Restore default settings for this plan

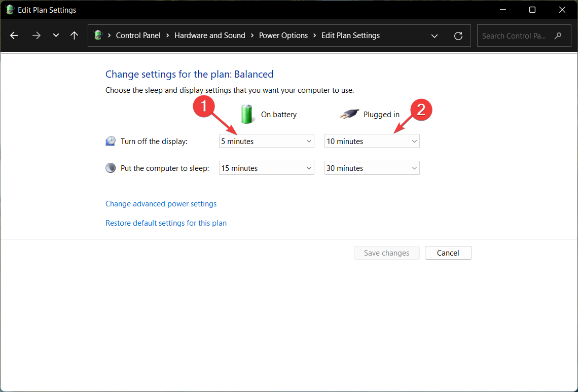(x=166, y=223)
